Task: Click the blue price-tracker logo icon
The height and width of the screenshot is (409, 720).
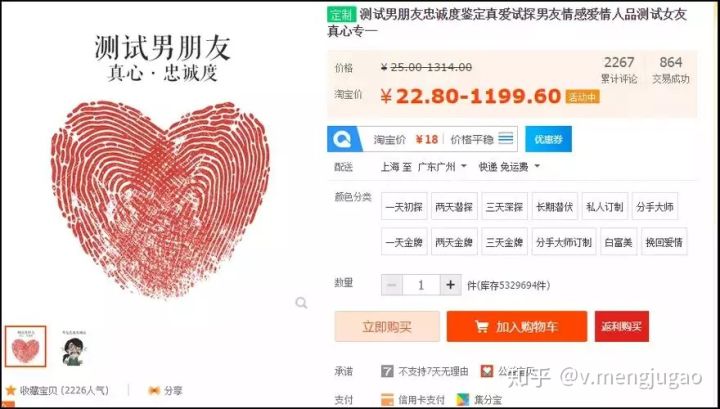Action: (x=342, y=139)
